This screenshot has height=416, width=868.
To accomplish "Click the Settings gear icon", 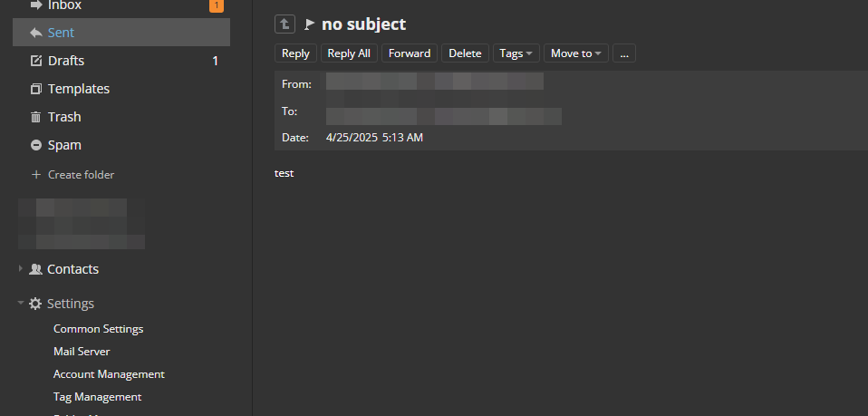I will pyautogui.click(x=35, y=304).
